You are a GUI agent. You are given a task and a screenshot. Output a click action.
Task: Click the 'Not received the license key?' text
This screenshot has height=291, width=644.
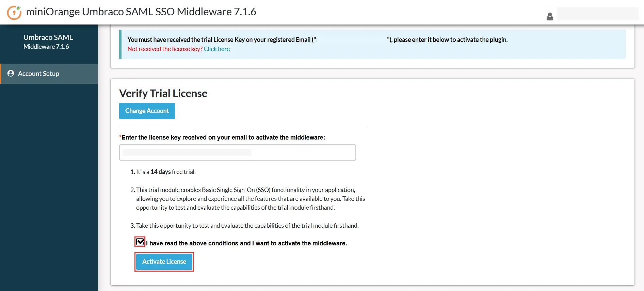click(165, 49)
